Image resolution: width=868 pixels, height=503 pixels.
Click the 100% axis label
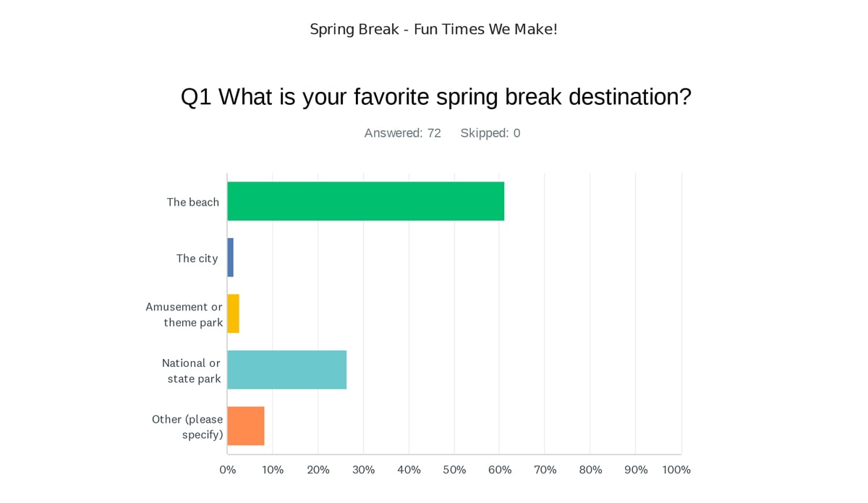tap(676, 470)
